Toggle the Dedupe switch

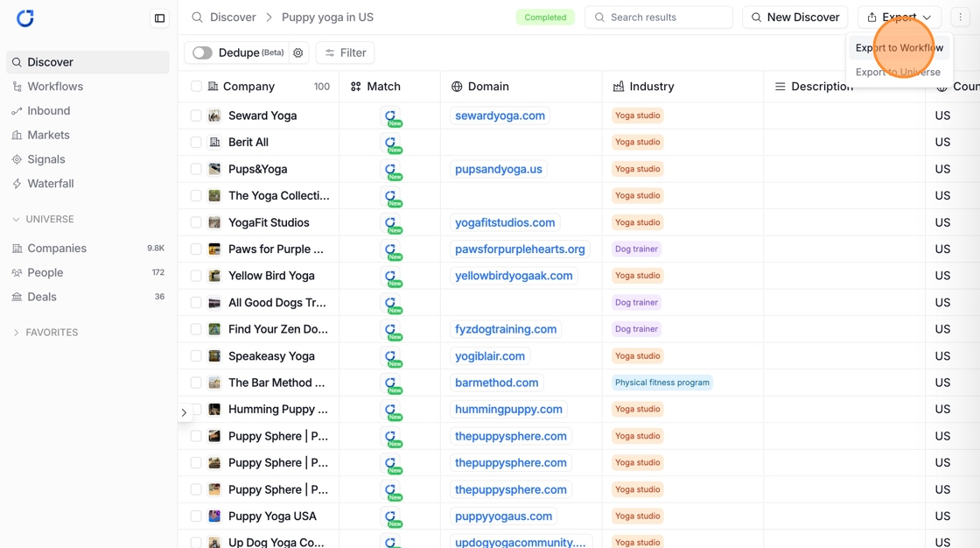point(202,53)
